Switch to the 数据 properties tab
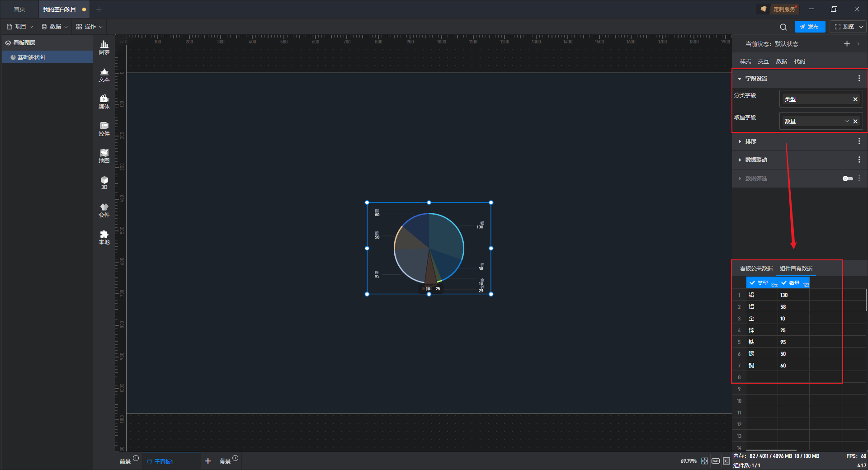Image resolution: width=868 pixels, height=470 pixels. coord(781,61)
